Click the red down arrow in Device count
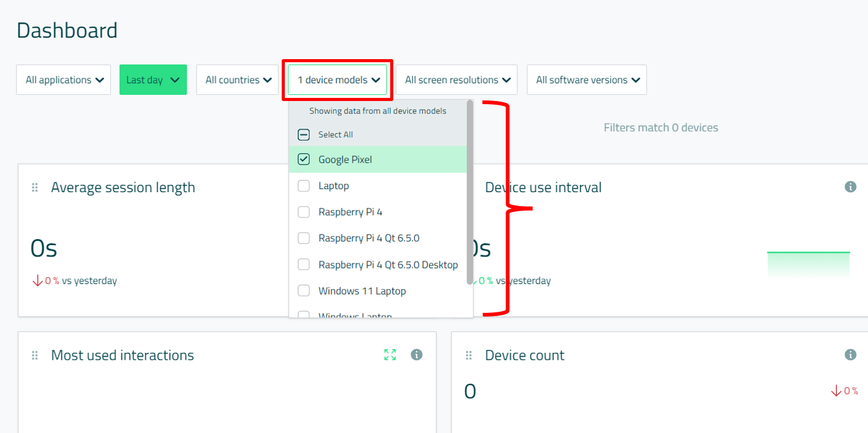 pyautogui.click(x=836, y=391)
